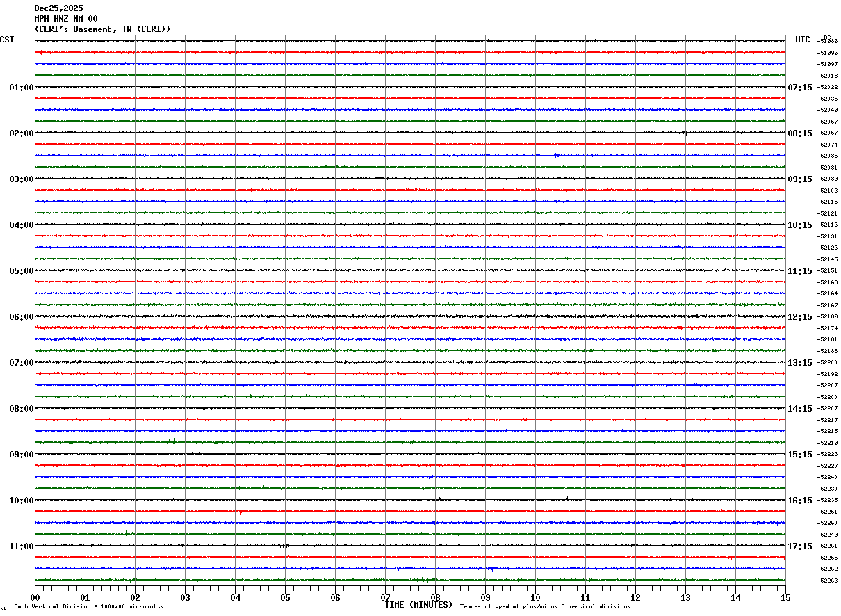This screenshot has width=841, height=616.
Task: Click the DC offset value -52022
Action: 827,87
